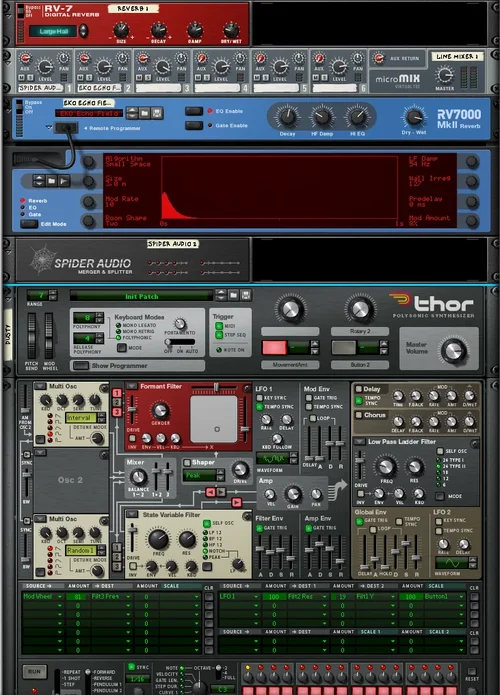The width and height of the screenshot is (500, 695).
Task: Click the red Button 1 on Thor
Action: (x=274, y=348)
